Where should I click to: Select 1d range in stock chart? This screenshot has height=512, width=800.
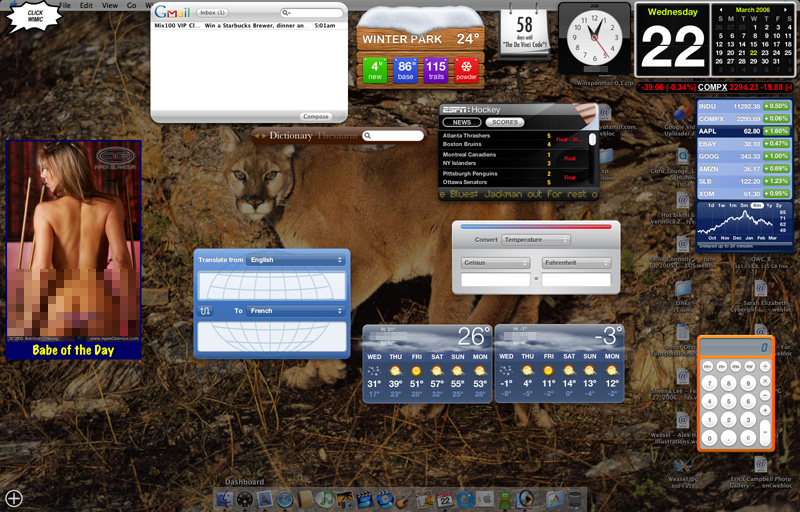point(711,206)
